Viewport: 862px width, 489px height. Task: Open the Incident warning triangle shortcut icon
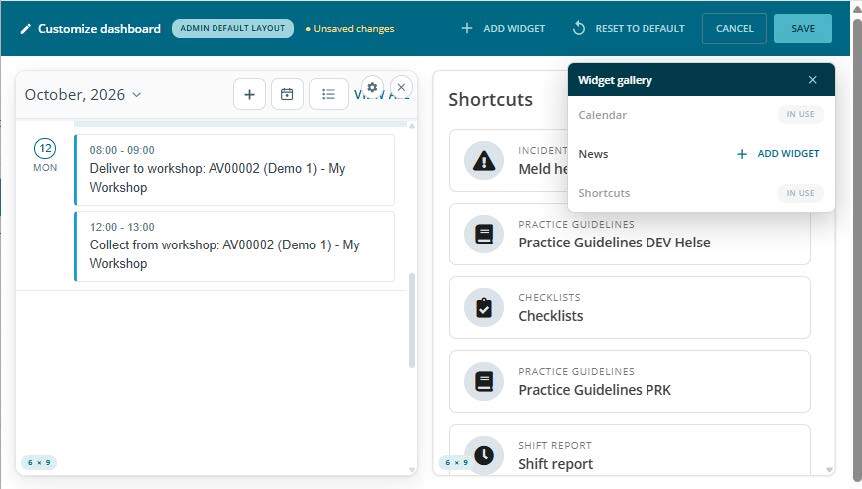click(x=484, y=161)
